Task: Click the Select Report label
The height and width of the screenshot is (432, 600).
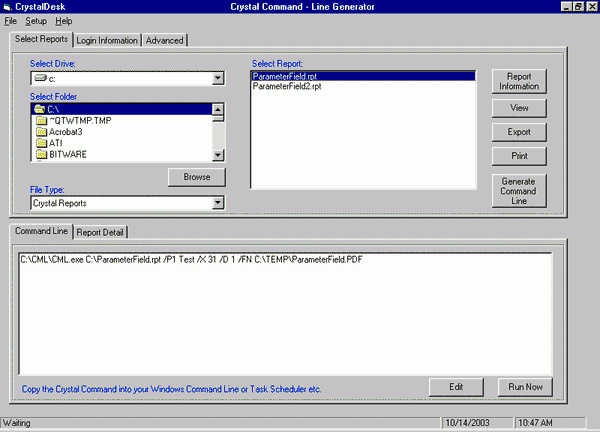Action: click(277, 64)
